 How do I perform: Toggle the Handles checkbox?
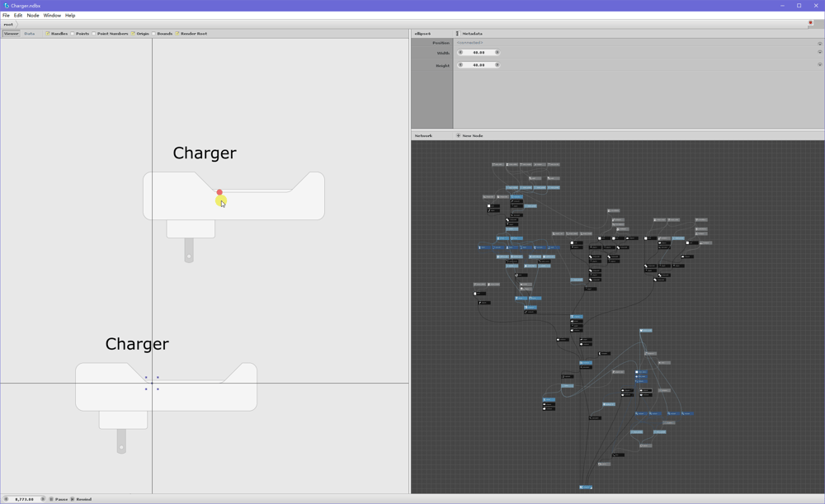click(x=47, y=34)
